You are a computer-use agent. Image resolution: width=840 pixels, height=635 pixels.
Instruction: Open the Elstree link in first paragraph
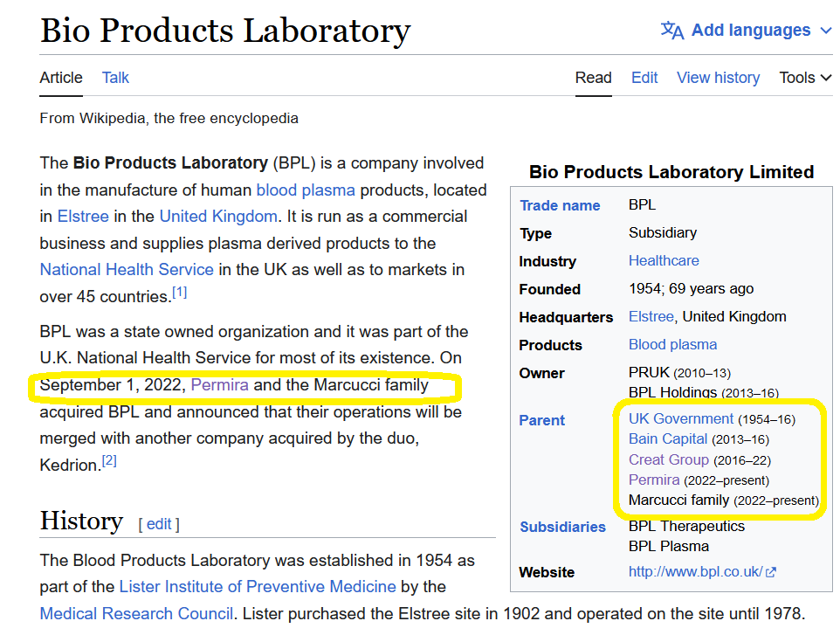(83, 217)
